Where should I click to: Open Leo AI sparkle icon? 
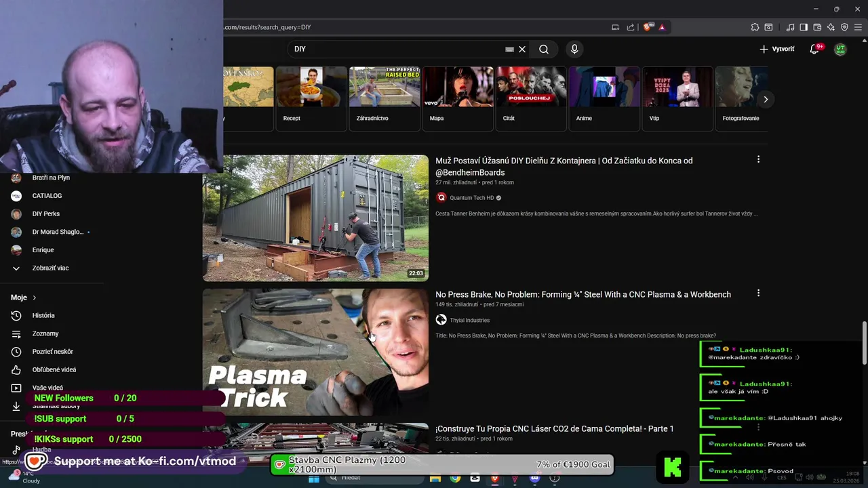831,27
